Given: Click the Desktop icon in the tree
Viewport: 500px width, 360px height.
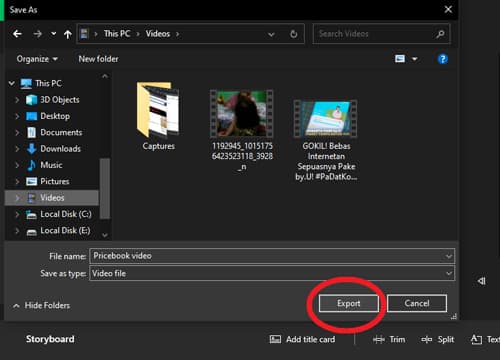Looking at the screenshot, I should 31,116.
